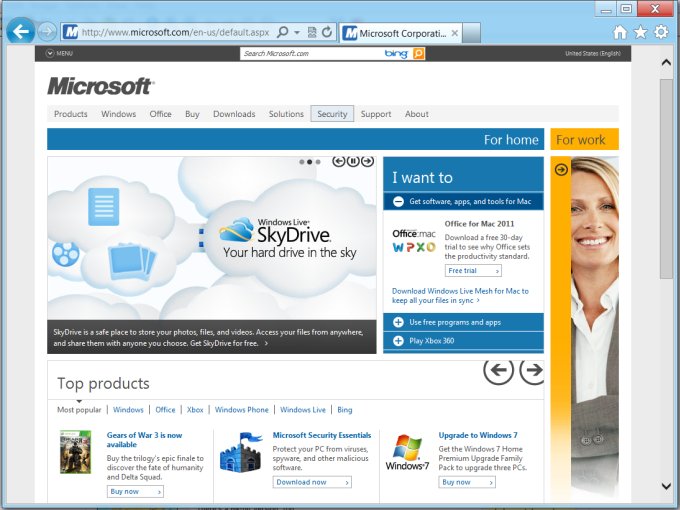This screenshot has height=510, width=680.
Task: Select the Windows Live products filter
Action: pyautogui.click(x=303, y=410)
